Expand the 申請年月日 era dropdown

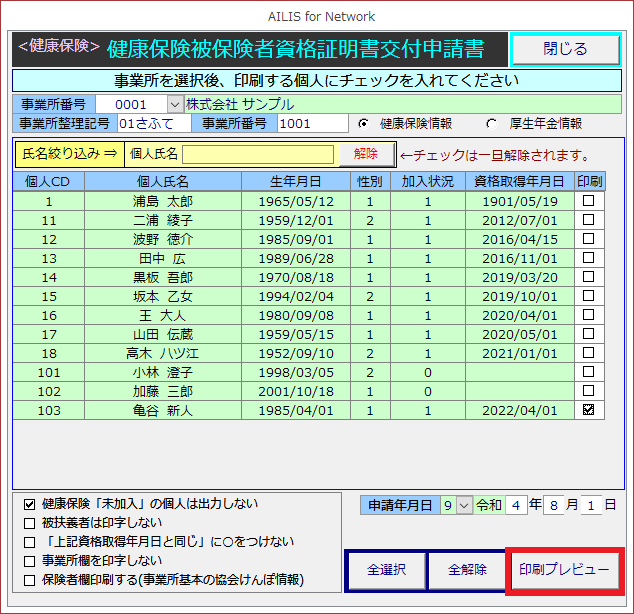click(x=464, y=505)
